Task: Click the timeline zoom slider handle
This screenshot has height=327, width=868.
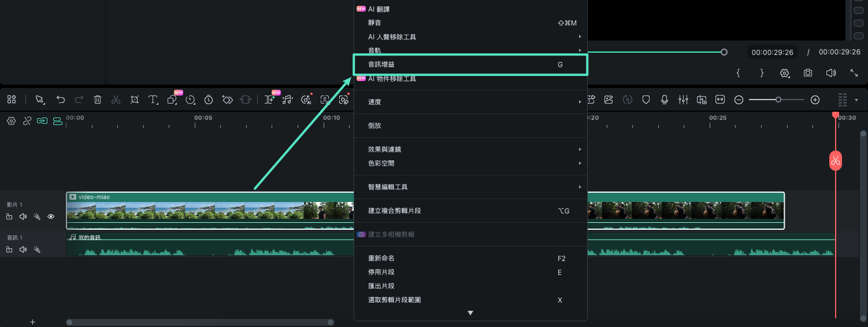Action: (778, 100)
